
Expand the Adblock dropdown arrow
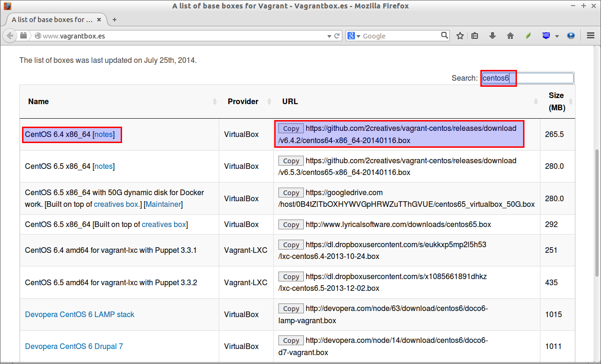click(x=557, y=36)
